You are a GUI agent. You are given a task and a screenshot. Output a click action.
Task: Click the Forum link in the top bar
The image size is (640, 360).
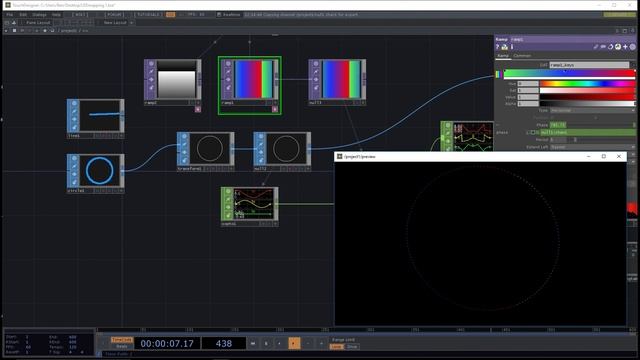coord(114,15)
